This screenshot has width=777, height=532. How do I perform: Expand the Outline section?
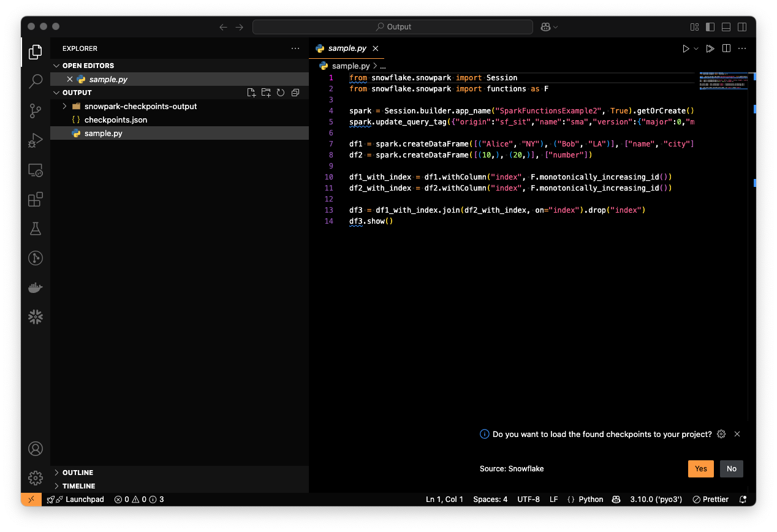coord(78,473)
